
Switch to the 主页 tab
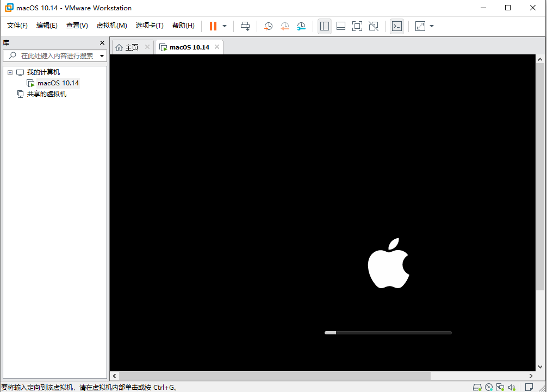tap(132, 47)
